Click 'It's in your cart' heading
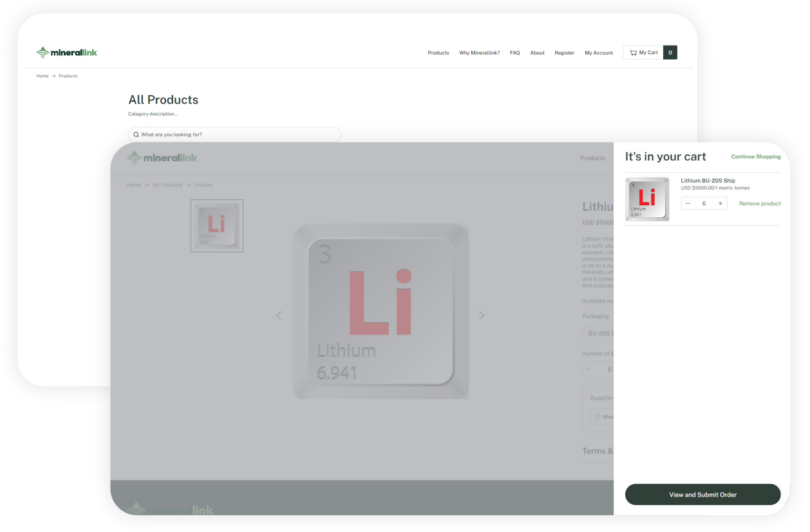The height and width of the screenshot is (532, 810). tap(665, 157)
